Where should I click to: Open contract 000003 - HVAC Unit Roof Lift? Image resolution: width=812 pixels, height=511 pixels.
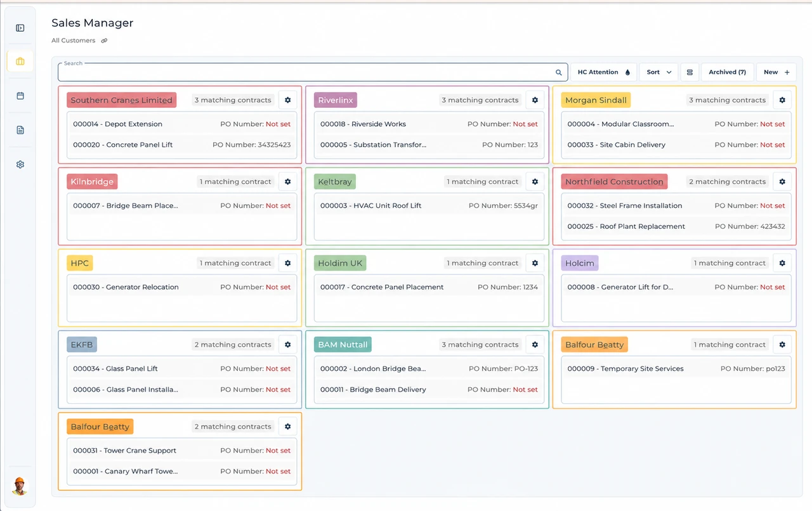[x=429, y=206]
